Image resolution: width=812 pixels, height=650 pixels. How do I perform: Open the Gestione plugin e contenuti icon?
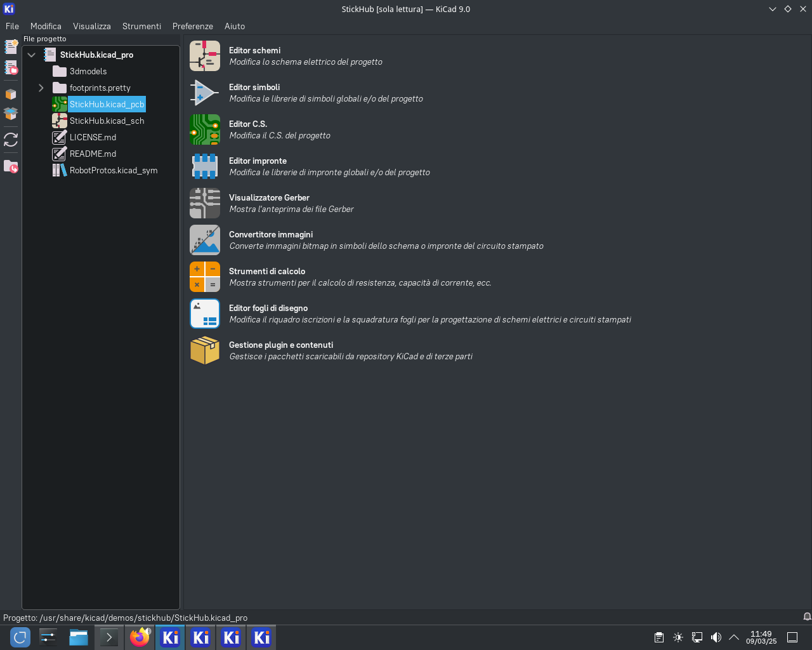[204, 350]
